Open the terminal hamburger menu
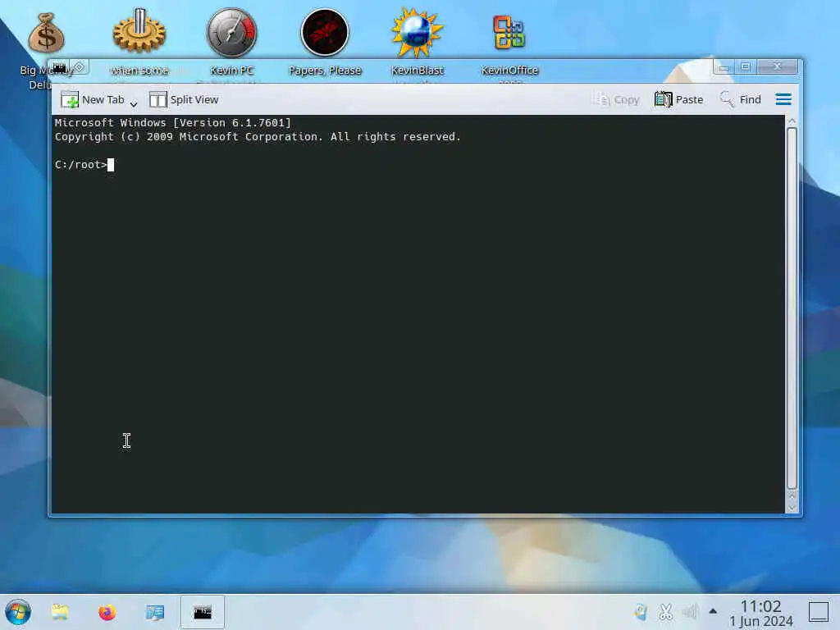This screenshot has width=840, height=630. pos(783,99)
